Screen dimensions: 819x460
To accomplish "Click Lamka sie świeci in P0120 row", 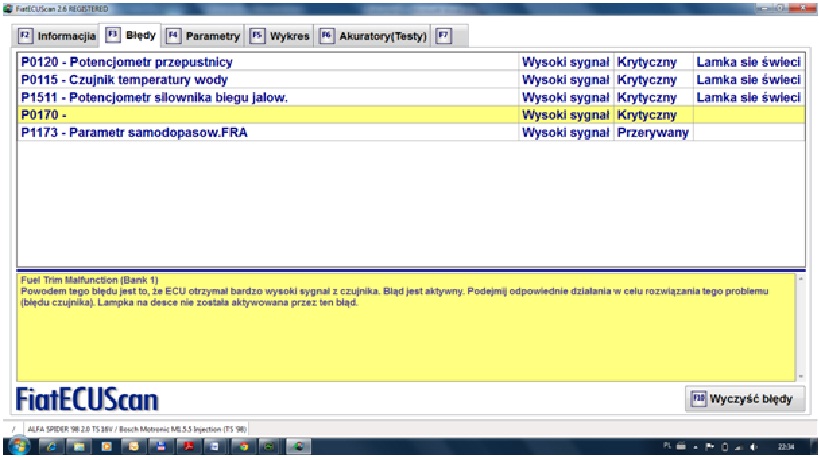I will tap(748, 62).
